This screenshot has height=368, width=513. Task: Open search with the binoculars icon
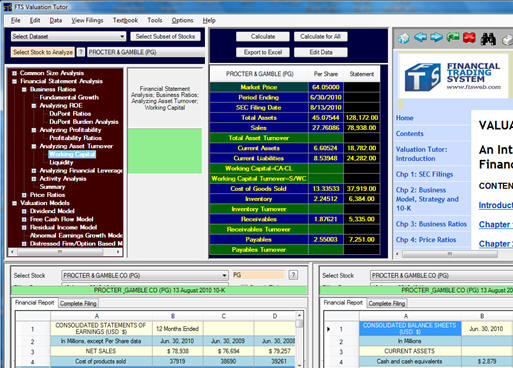(x=488, y=39)
